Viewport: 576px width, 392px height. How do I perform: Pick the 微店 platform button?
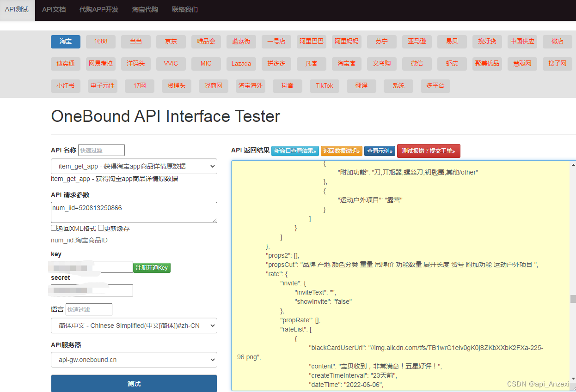click(x=558, y=42)
